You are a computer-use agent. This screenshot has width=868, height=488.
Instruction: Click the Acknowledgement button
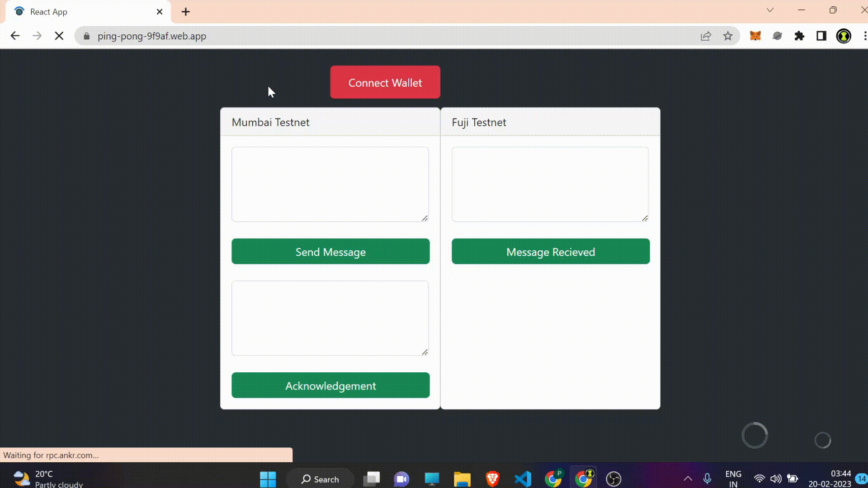pyautogui.click(x=330, y=385)
